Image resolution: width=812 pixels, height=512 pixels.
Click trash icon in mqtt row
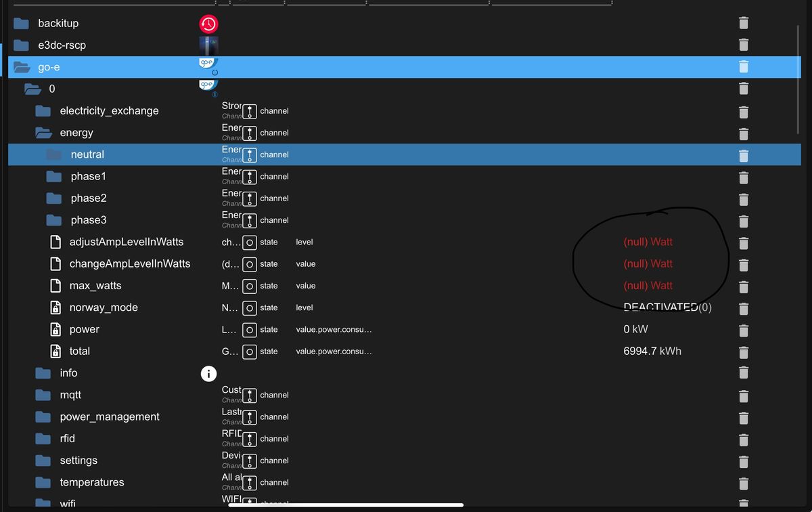tap(743, 395)
